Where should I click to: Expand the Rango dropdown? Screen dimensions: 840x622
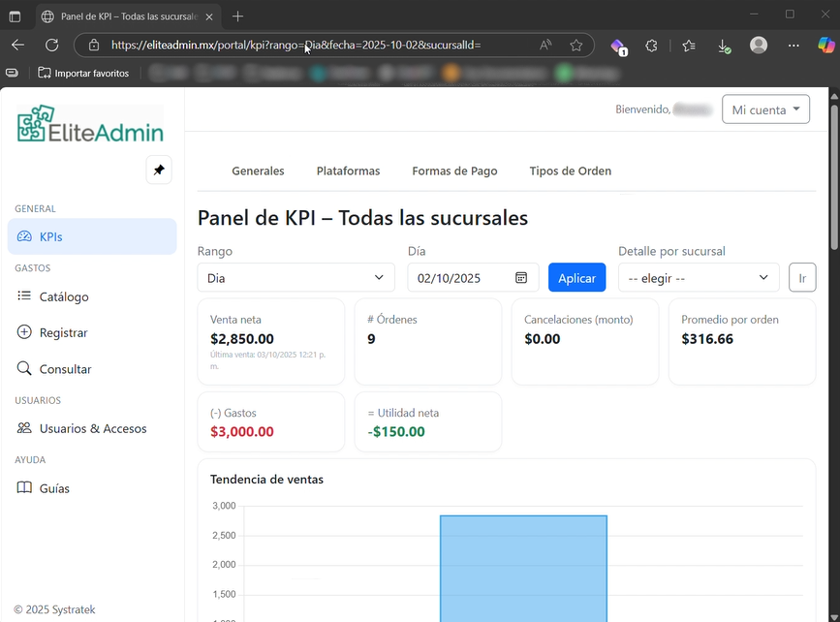[x=296, y=278]
